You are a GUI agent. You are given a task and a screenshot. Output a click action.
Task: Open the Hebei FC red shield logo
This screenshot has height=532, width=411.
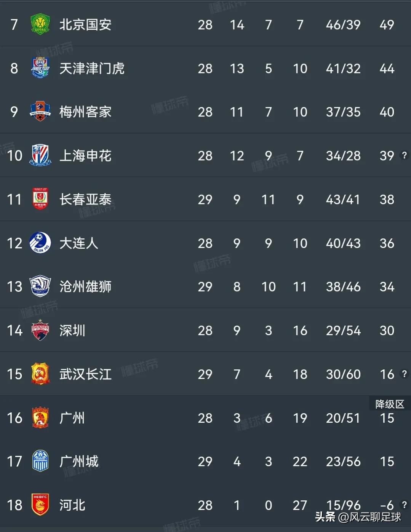[40, 505]
